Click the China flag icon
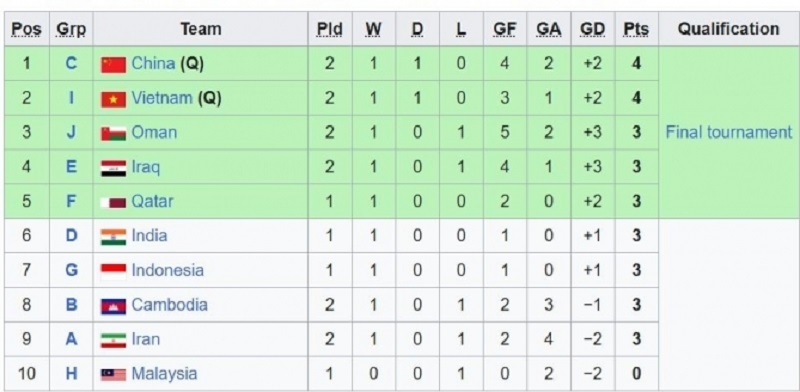The height and width of the screenshot is (392, 800). 113,65
